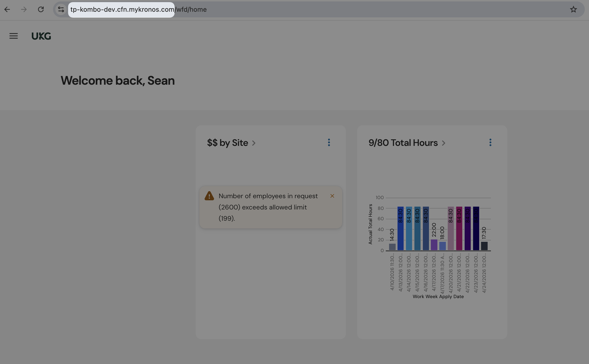Open the $$ by Site title link
Screen dimensions: 589x364
pyautogui.click(x=227, y=143)
